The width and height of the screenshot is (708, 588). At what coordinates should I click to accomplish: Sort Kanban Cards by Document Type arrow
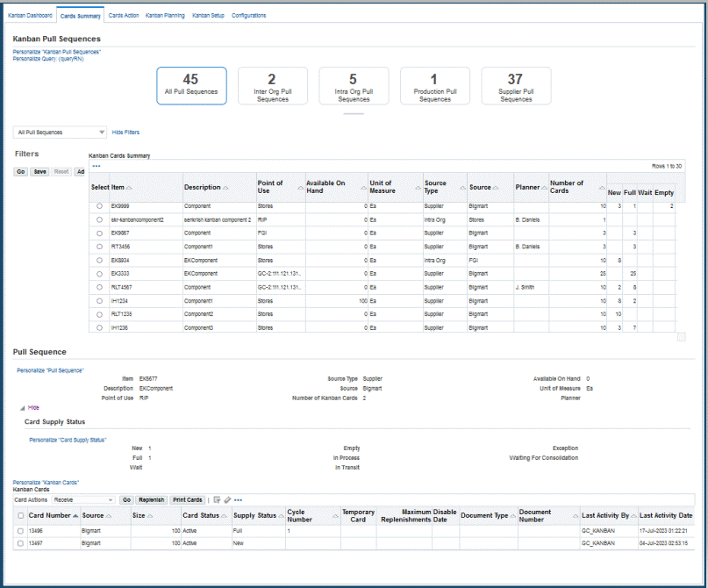click(513, 516)
